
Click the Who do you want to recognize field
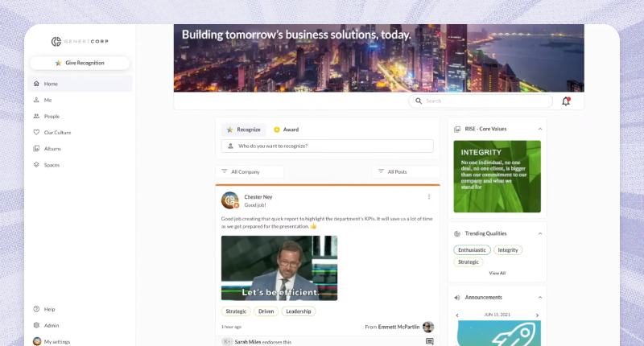pyautogui.click(x=328, y=146)
